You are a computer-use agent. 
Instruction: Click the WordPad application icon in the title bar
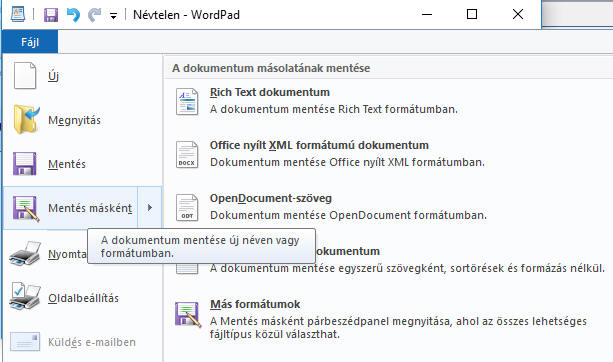tap(18, 14)
